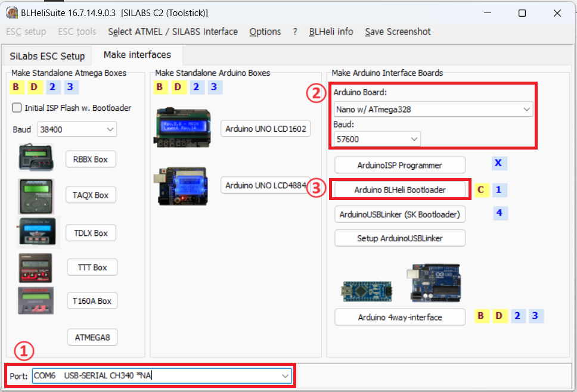577x392 pixels.
Task: Select the Make interfaces tab
Action: (x=137, y=55)
